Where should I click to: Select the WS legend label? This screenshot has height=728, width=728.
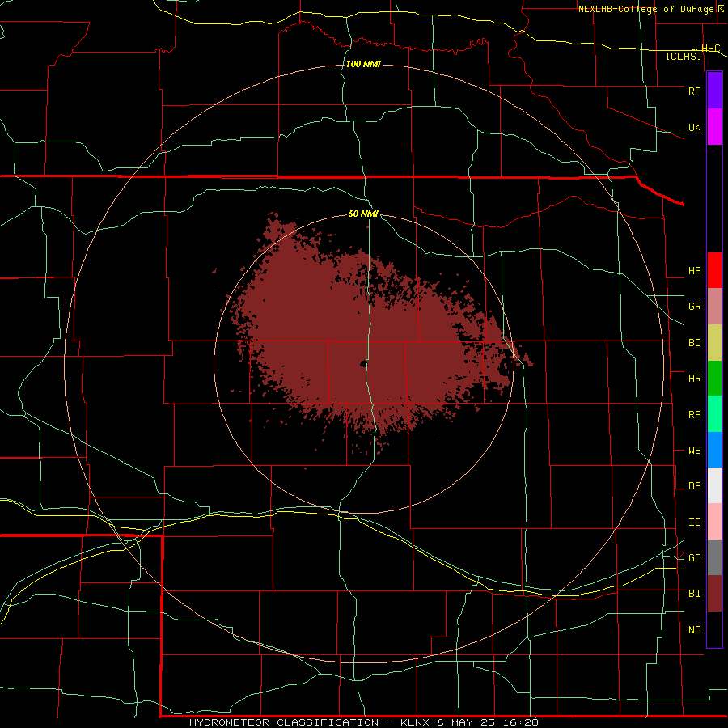click(694, 451)
